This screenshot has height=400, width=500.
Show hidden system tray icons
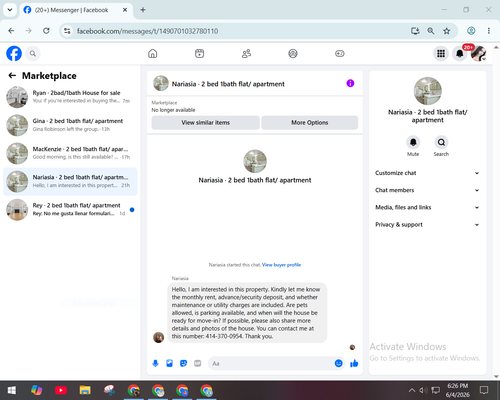[x=412, y=390]
